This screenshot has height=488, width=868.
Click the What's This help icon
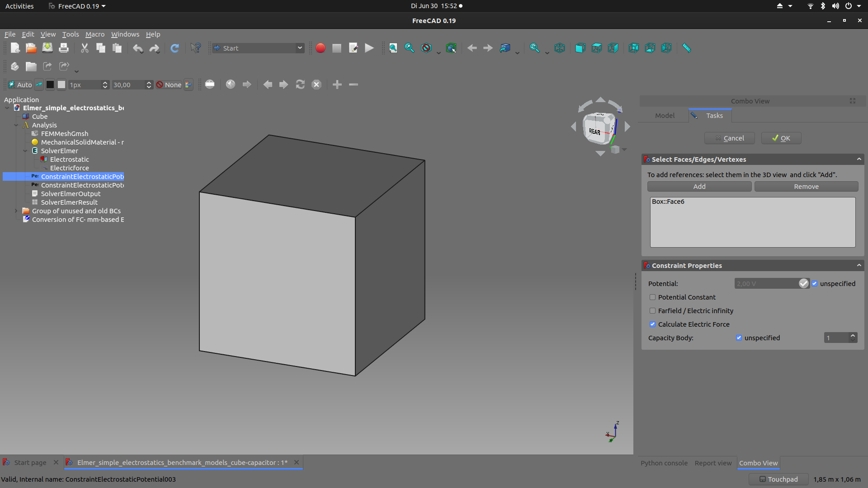pyautogui.click(x=195, y=48)
